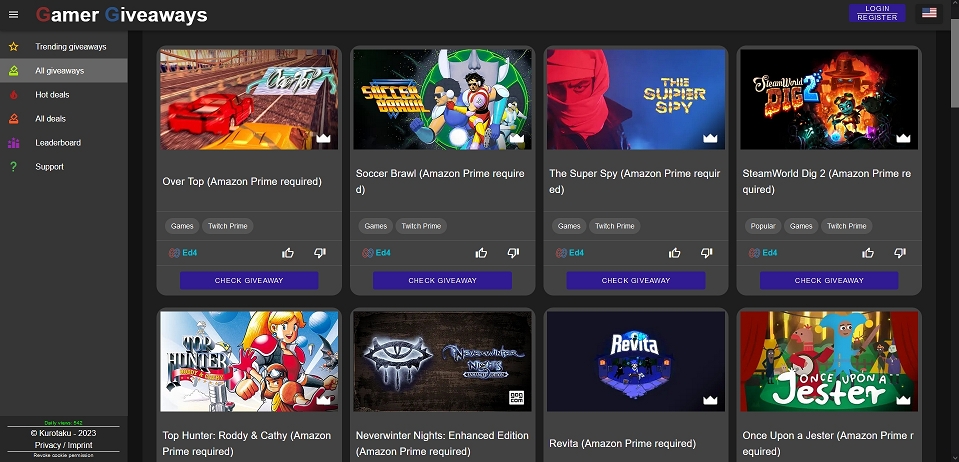Open the Once Upon a Jester thumbnail

[829, 361]
